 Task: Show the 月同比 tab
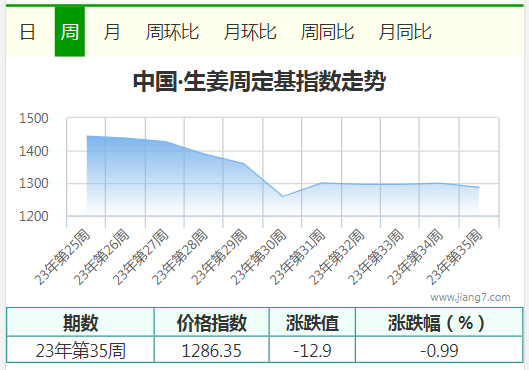(405, 32)
